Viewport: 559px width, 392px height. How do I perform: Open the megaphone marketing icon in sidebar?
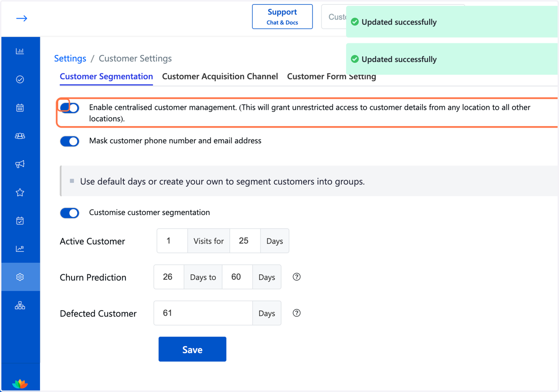[x=20, y=164]
